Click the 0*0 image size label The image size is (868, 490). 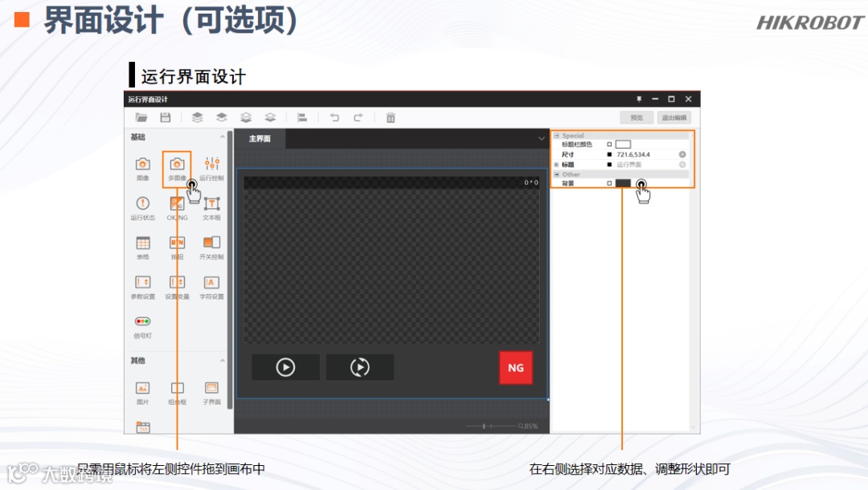click(531, 182)
